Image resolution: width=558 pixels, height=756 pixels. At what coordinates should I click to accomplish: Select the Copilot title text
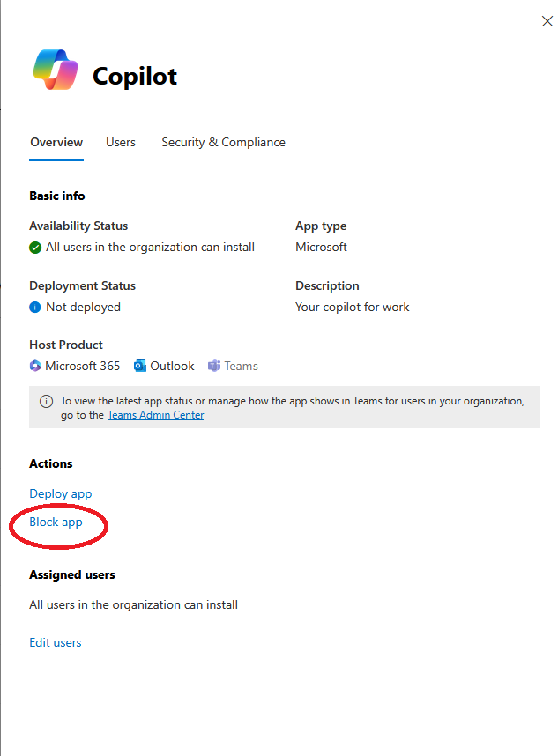[135, 76]
